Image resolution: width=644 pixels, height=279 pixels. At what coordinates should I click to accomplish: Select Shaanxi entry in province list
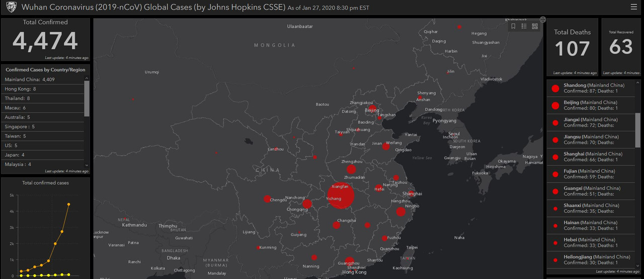pyautogui.click(x=591, y=208)
